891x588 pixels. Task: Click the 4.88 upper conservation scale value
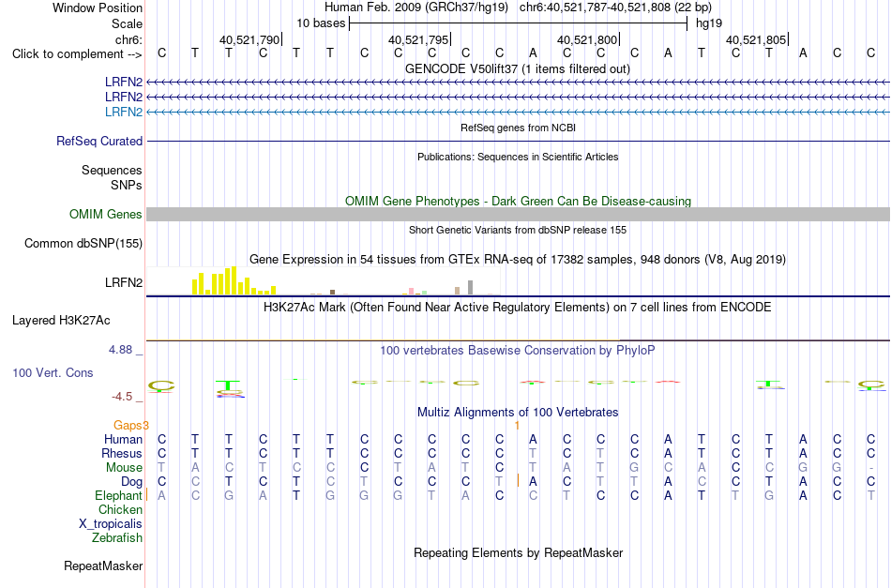tap(120, 350)
